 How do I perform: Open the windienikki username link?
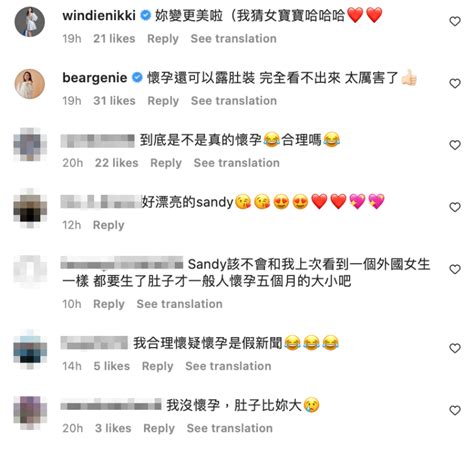click(99, 15)
